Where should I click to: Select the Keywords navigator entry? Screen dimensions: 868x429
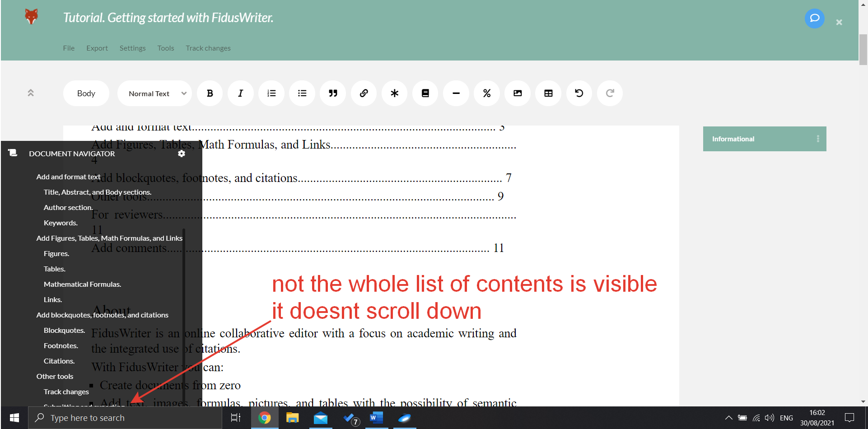[61, 223]
